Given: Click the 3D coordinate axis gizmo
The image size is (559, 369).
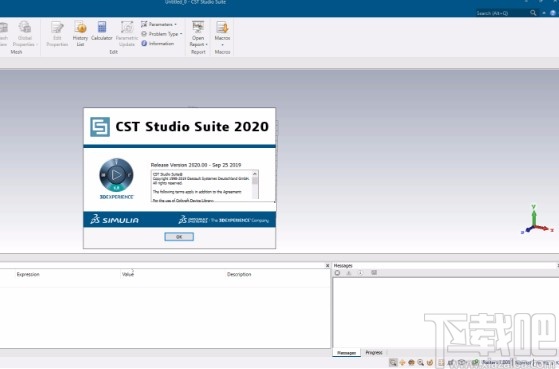Looking at the screenshot, I should coord(536,220).
